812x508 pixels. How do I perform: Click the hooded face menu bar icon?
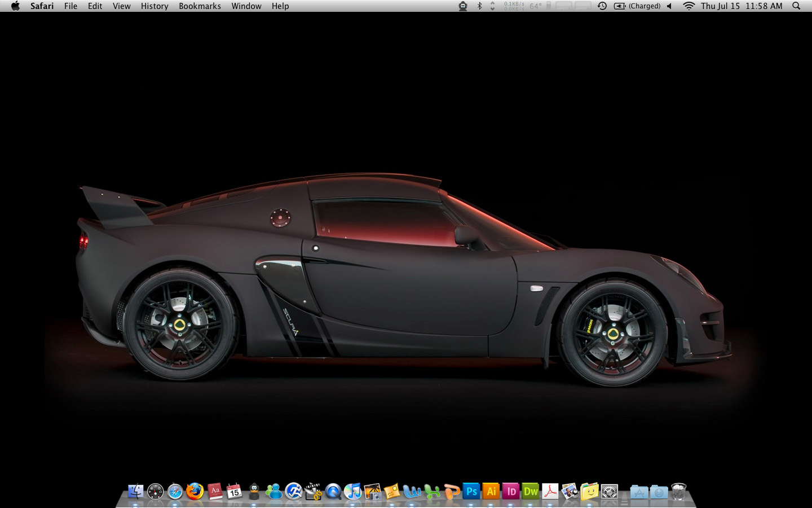tap(463, 6)
